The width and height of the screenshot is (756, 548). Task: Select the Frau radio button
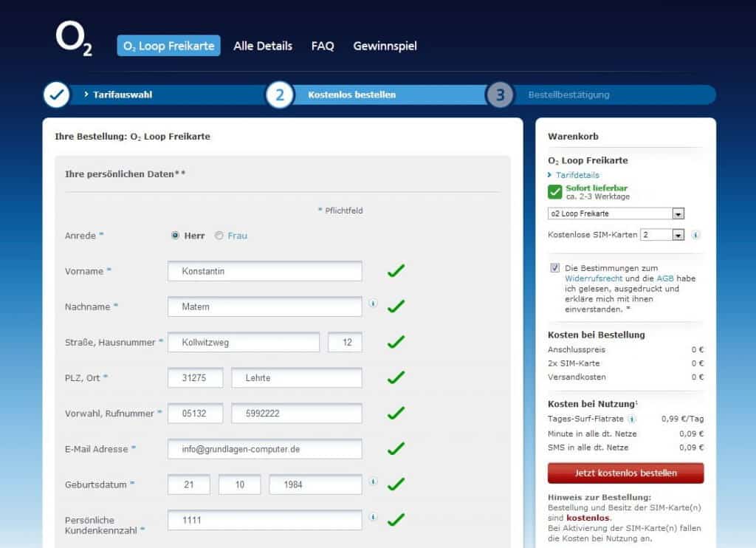click(x=219, y=236)
